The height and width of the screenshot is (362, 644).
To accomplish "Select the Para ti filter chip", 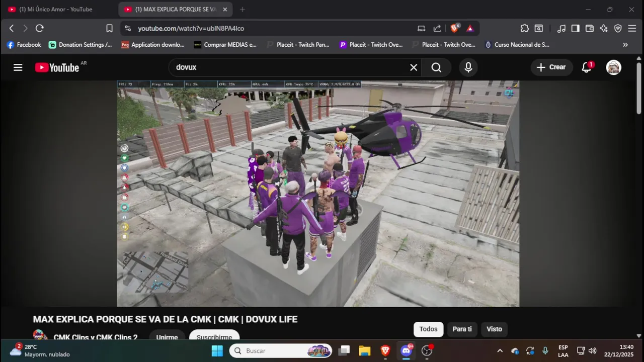I will coord(462,329).
